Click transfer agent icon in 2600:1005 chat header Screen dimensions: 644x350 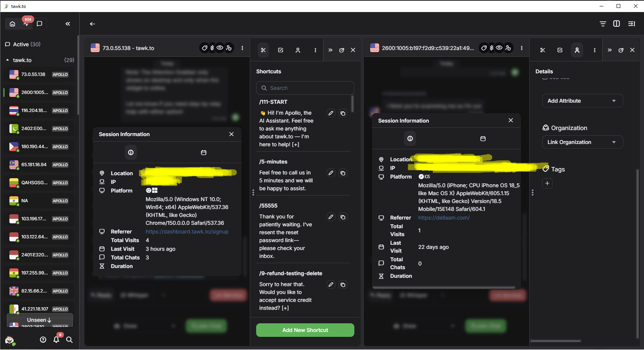tap(508, 48)
